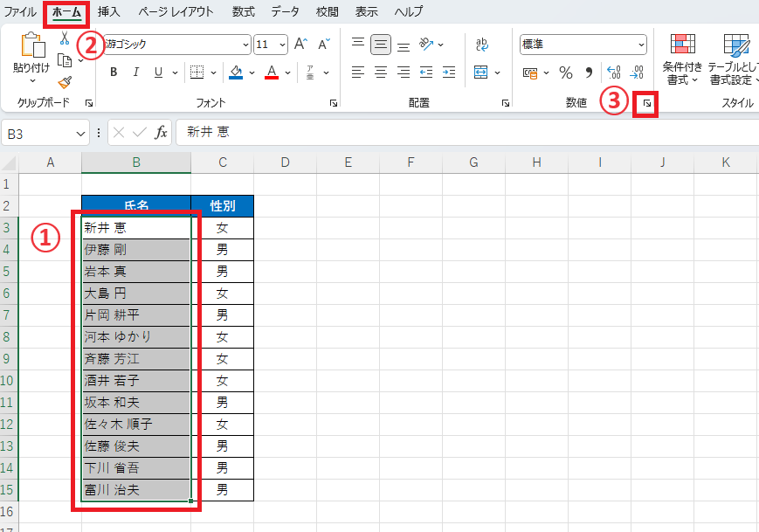Toggle top vertical alignment
Viewport: 759px width, 532px height.
coord(358,44)
